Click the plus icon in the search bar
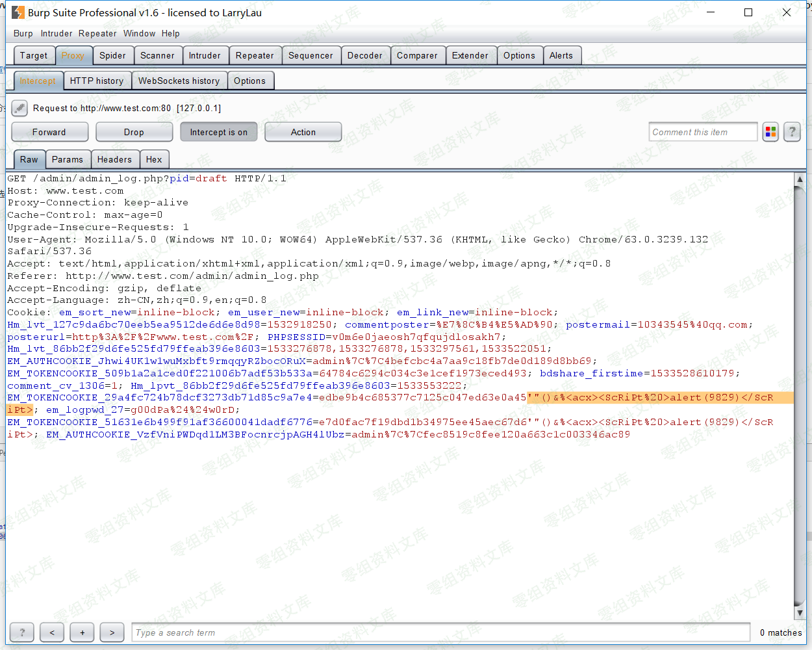 click(81, 632)
